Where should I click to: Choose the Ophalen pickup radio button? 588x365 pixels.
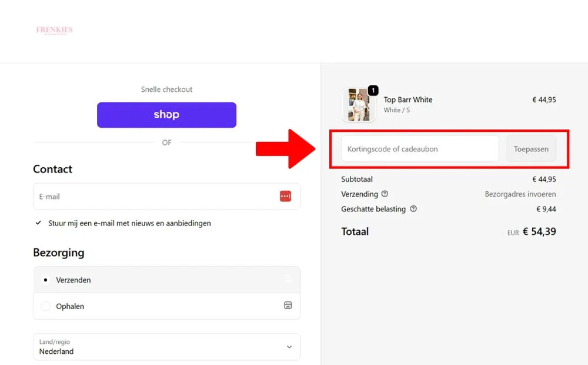(46, 306)
